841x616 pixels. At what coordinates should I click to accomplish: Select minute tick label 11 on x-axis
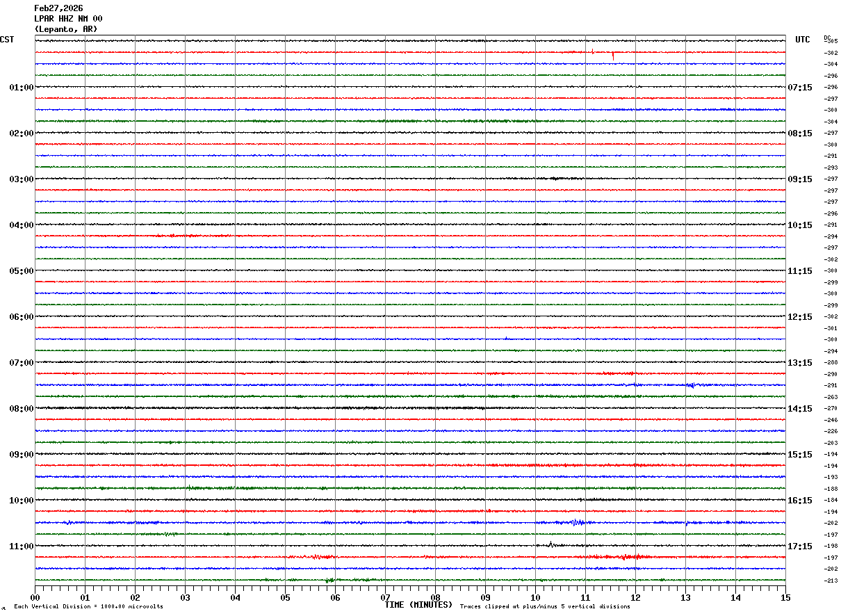click(x=585, y=597)
